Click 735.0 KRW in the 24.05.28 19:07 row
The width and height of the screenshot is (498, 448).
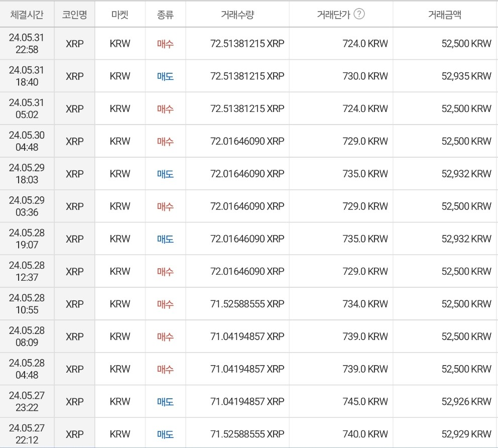pyautogui.click(x=365, y=239)
